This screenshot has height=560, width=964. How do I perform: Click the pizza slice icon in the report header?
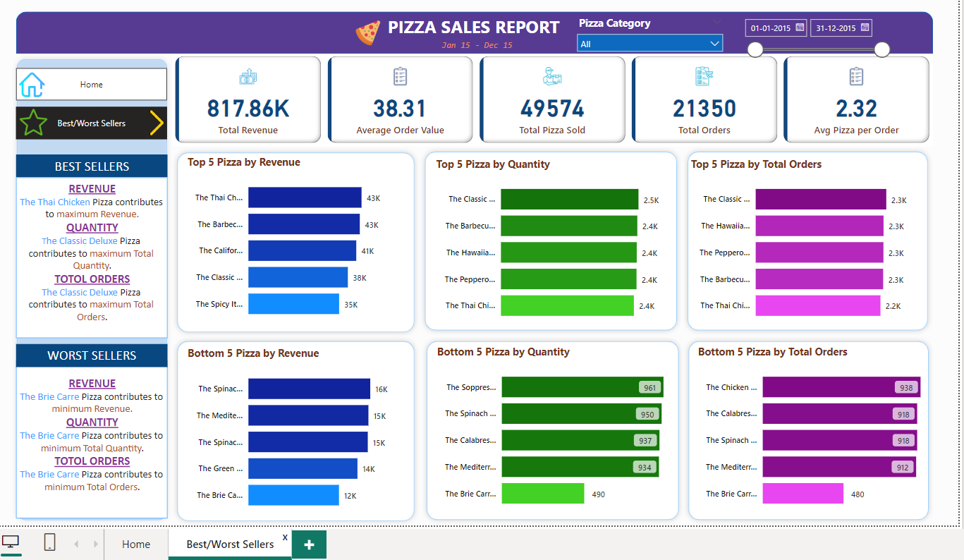tap(367, 31)
